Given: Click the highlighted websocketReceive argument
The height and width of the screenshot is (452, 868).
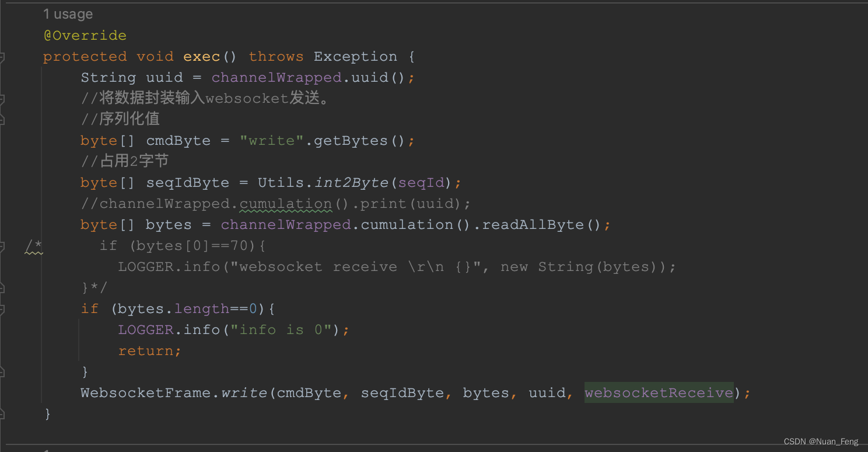Looking at the screenshot, I should [659, 393].
